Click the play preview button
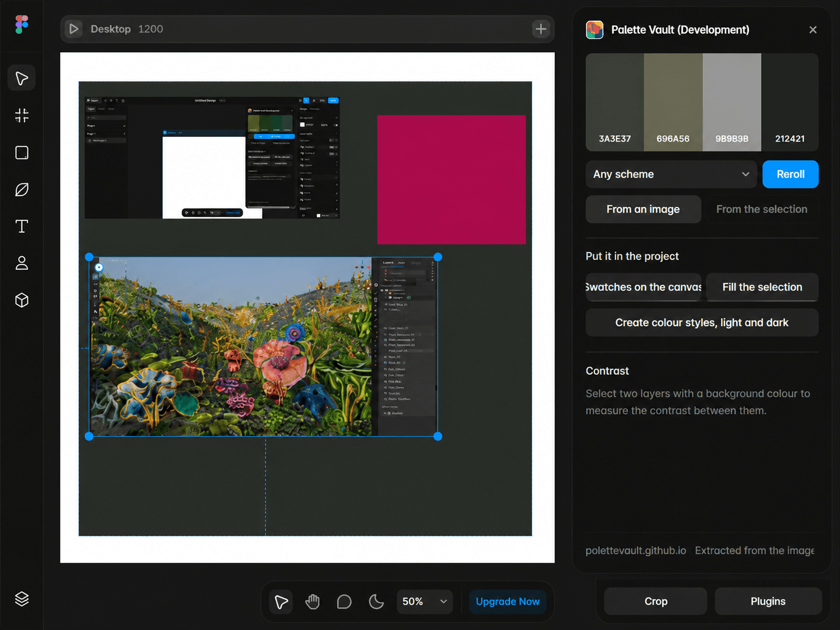 (x=74, y=29)
